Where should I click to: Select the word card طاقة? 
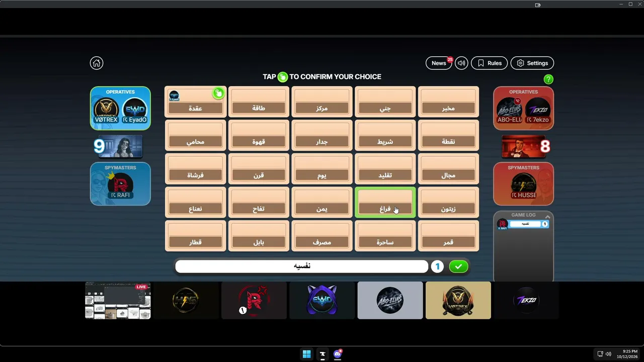tap(259, 102)
